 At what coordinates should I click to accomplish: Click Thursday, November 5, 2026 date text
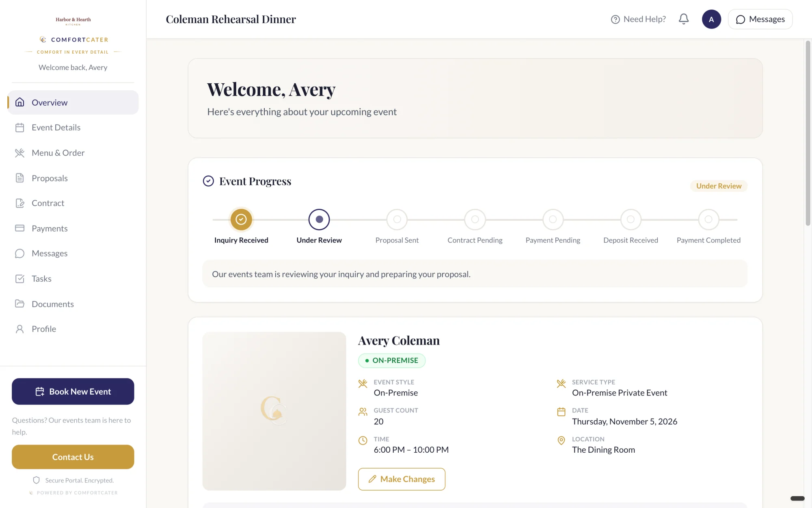(624, 421)
